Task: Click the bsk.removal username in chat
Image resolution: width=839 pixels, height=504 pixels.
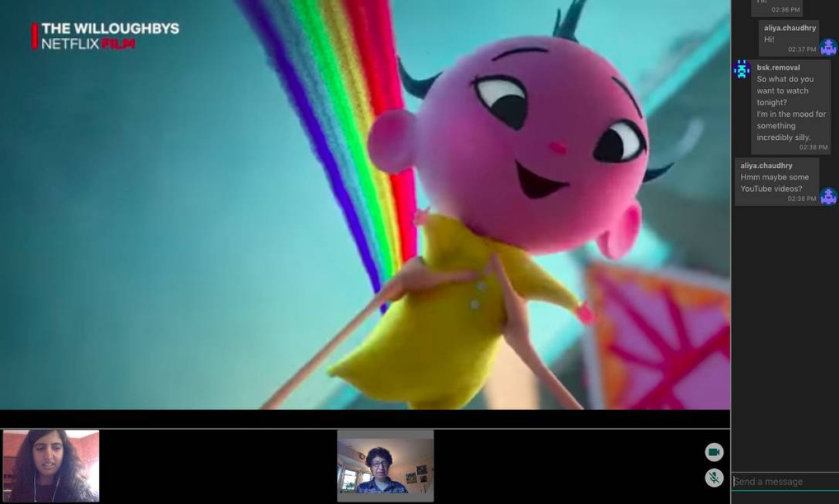Action: (x=778, y=68)
